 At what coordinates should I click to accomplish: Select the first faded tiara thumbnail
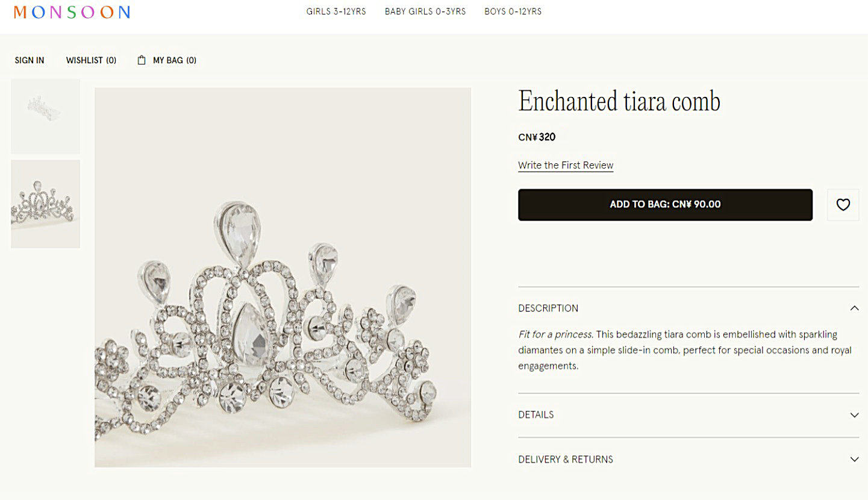pos(45,116)
